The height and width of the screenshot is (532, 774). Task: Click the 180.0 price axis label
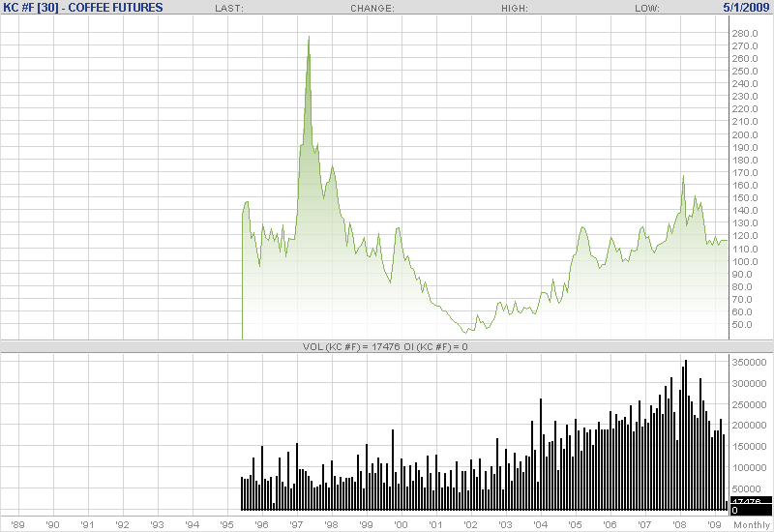[744, 161]
